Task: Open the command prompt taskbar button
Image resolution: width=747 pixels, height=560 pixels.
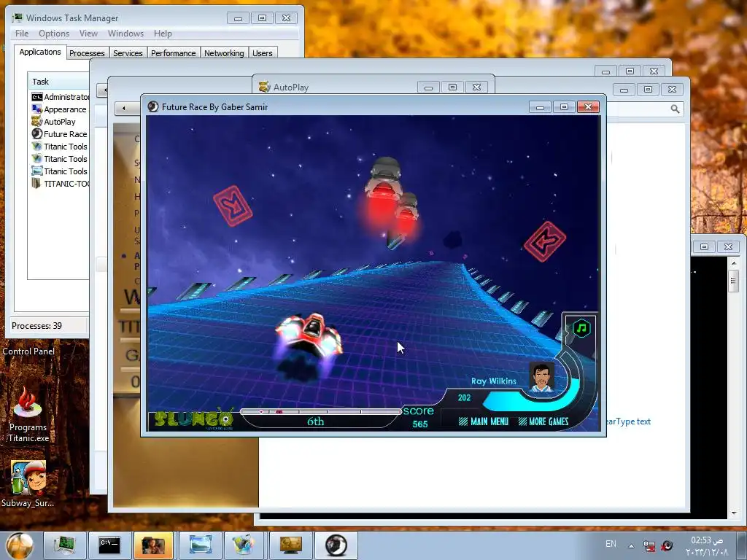Action: tap(109, 545)
